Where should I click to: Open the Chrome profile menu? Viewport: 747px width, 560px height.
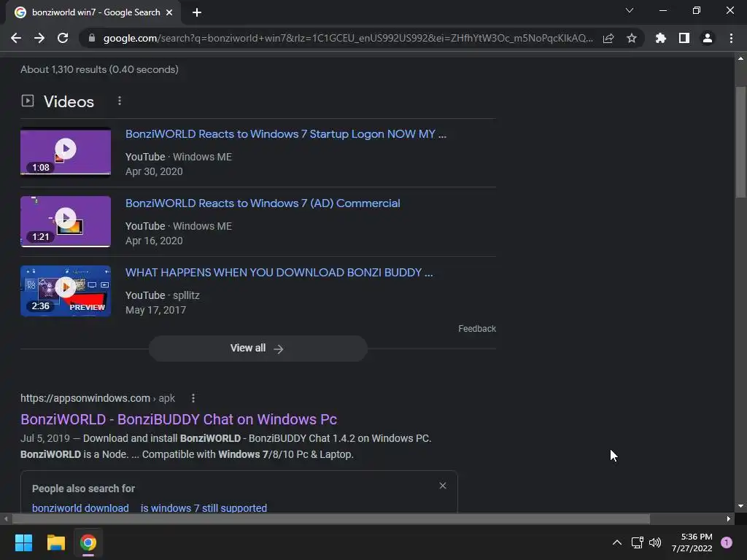pos(708,38)
